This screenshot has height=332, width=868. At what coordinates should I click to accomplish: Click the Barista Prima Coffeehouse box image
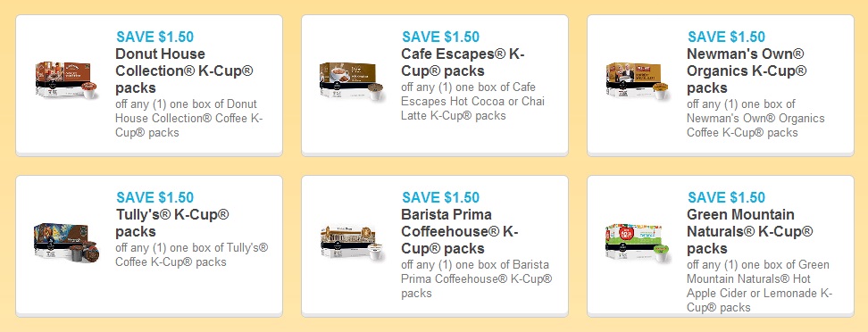pyautogui.click(x=352, y=243)
